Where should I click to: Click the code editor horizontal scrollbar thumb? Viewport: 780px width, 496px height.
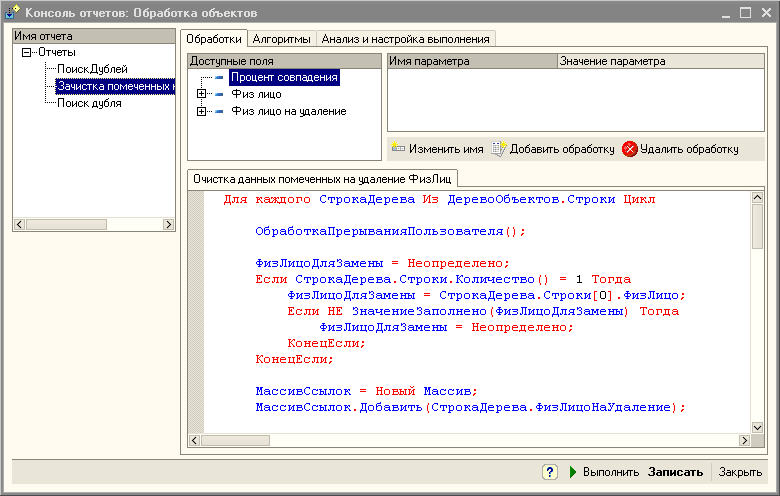click(235, 440)
